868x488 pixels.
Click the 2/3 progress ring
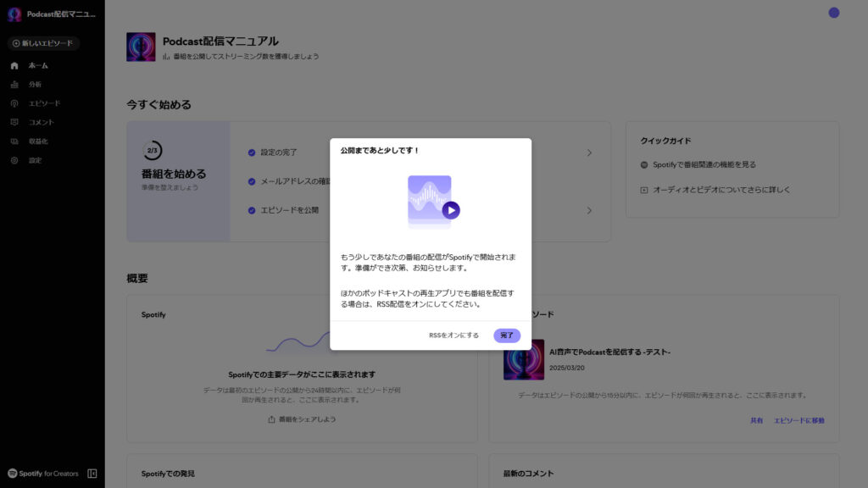click(153, 151)
